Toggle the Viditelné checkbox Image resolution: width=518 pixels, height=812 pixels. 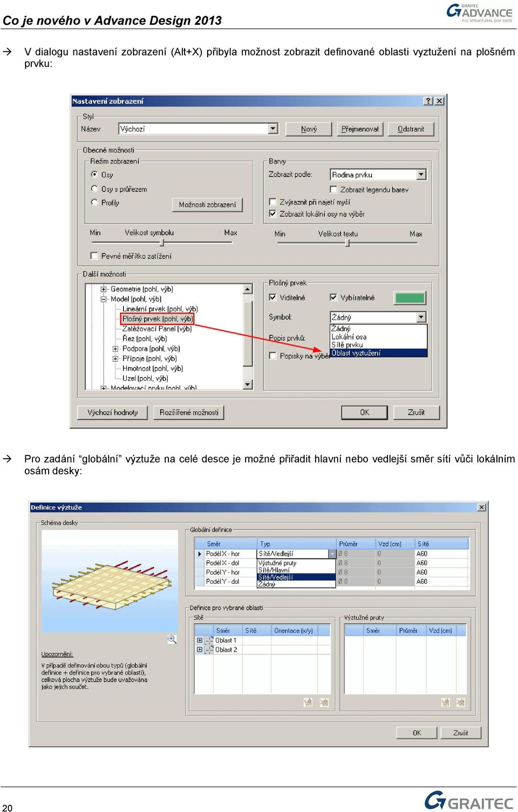[x=272, y=297]
